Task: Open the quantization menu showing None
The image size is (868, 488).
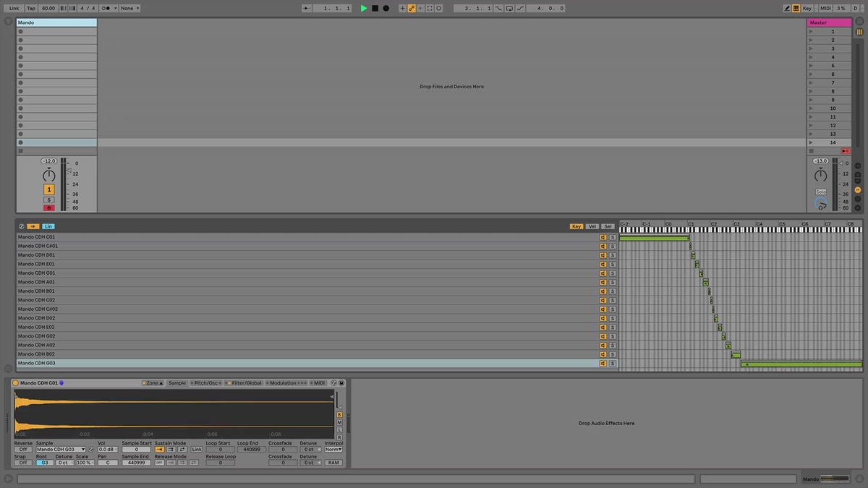Action: click(x=129, y=8)
